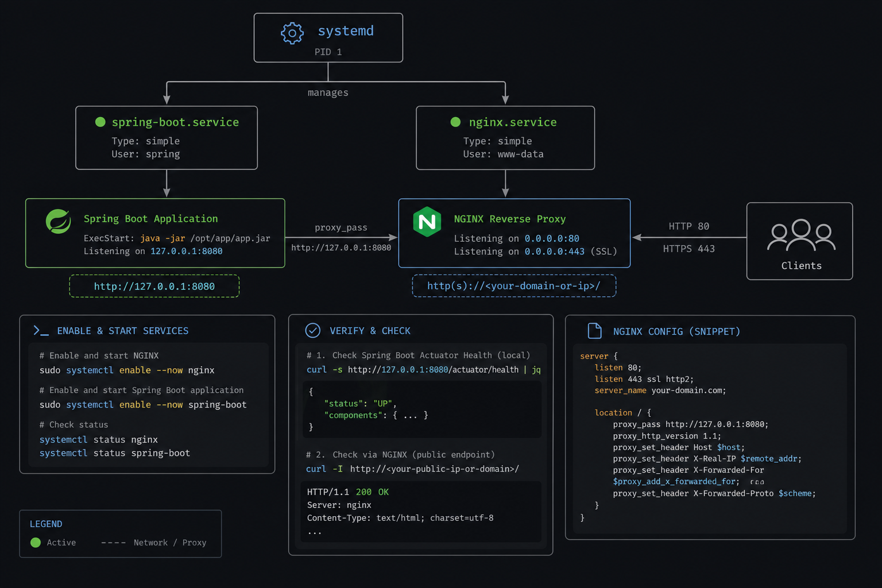The image size is (882, 588).
Task: Click 'Server: nginx' response header
Action: tap(339, 505)
